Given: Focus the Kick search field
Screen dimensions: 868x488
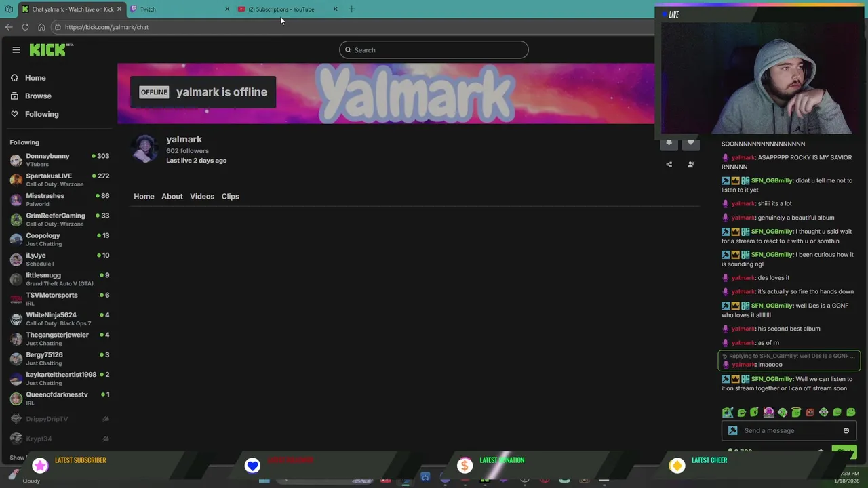Looking at the screenshot, I should 434,49.
